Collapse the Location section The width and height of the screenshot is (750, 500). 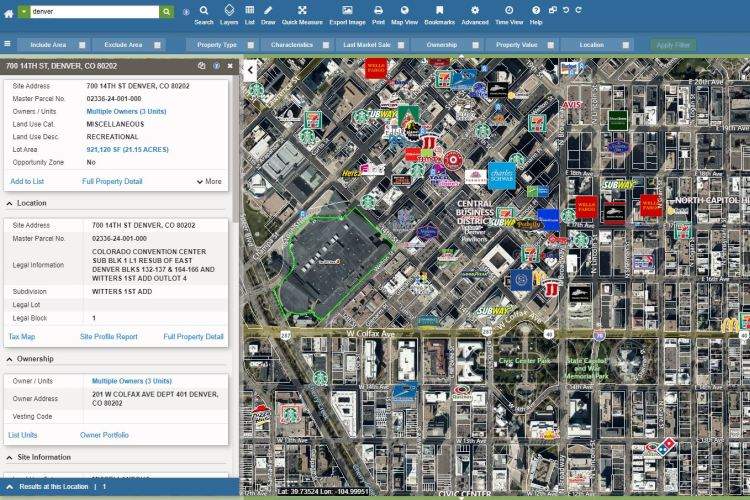tap(10, 203)
